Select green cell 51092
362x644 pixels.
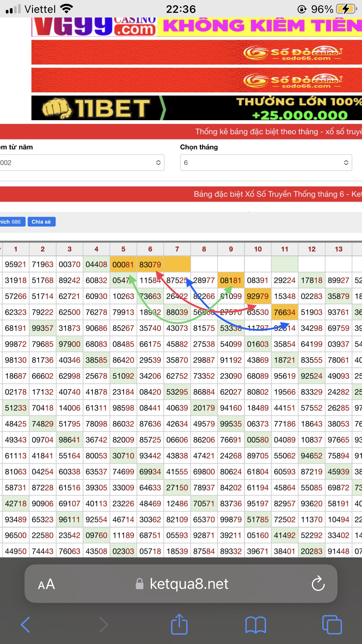click(x=123, y=376)
